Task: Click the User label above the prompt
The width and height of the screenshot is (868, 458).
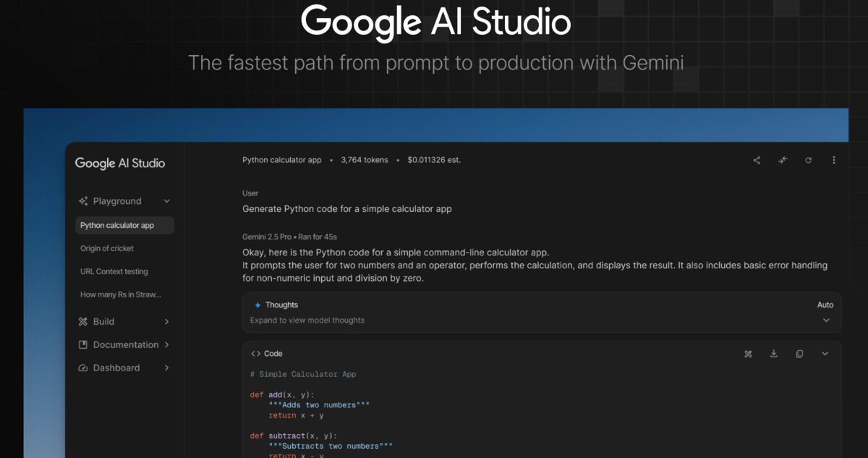Action: [250, 193]
